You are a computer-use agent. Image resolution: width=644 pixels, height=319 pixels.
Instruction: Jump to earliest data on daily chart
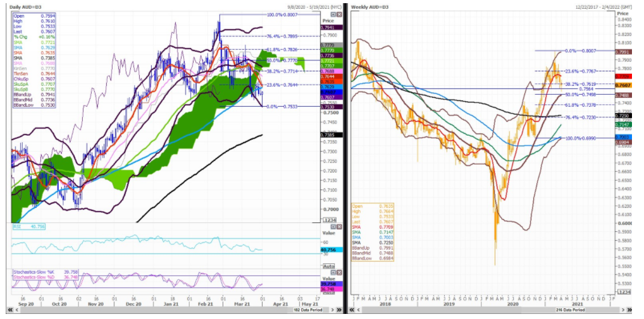click(x=10, y=310)
